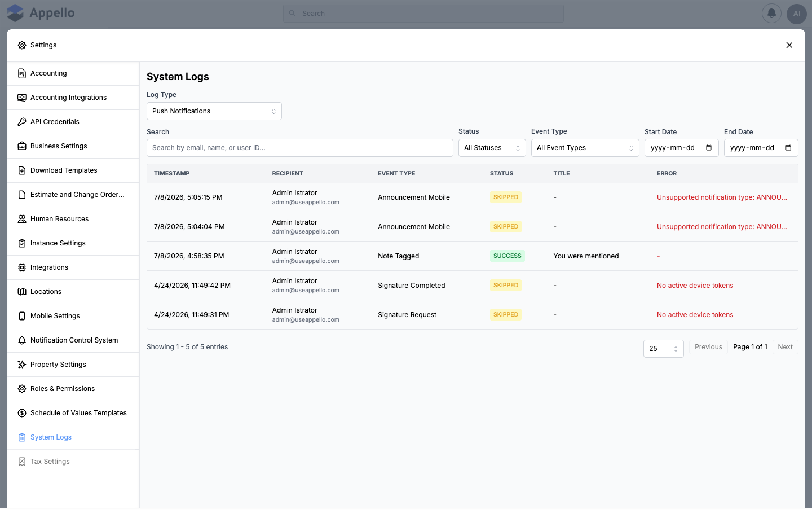Click the Integrations icon in sidebar
The image size is (812, 518).
point(22,267)
